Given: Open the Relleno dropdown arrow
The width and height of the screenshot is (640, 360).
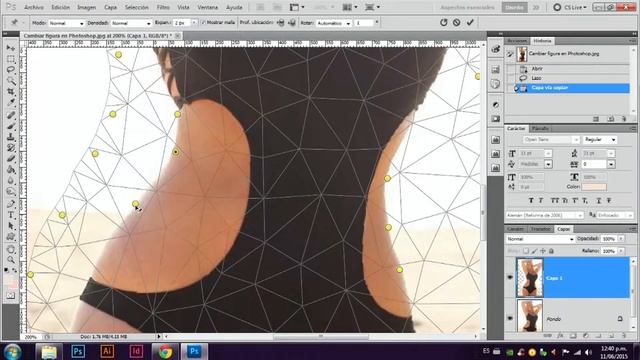Looking at the screenshot, I should 621,251.
